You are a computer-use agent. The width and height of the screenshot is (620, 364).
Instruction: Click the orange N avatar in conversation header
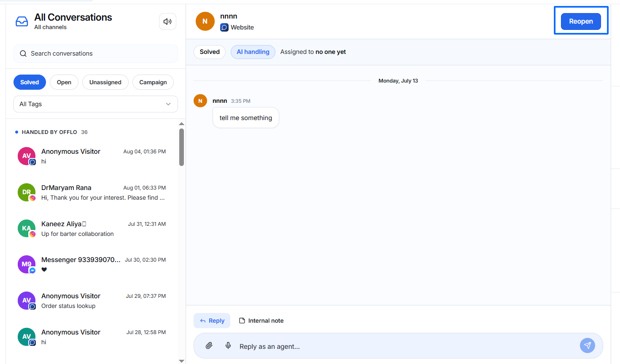tap(205, 21)
